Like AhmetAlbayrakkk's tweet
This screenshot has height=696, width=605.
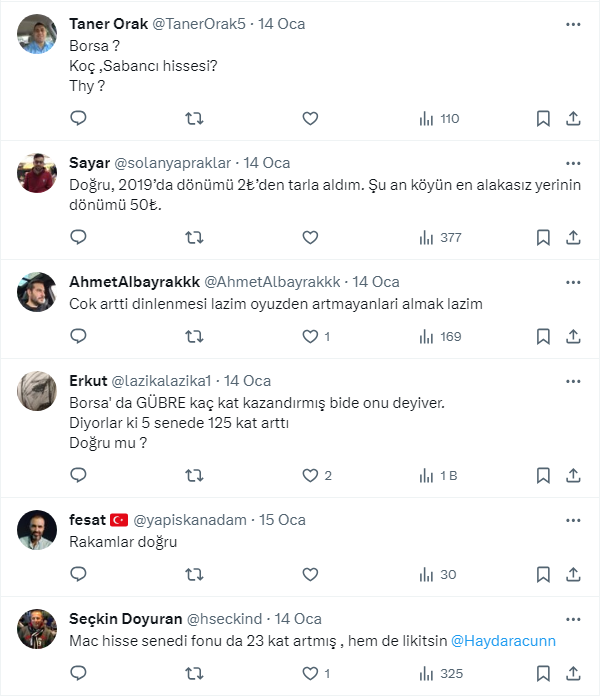(x=310, y=336)
